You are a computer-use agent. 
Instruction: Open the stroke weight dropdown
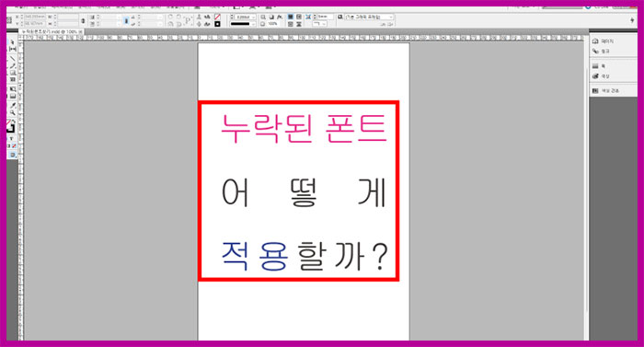point(253,17)
